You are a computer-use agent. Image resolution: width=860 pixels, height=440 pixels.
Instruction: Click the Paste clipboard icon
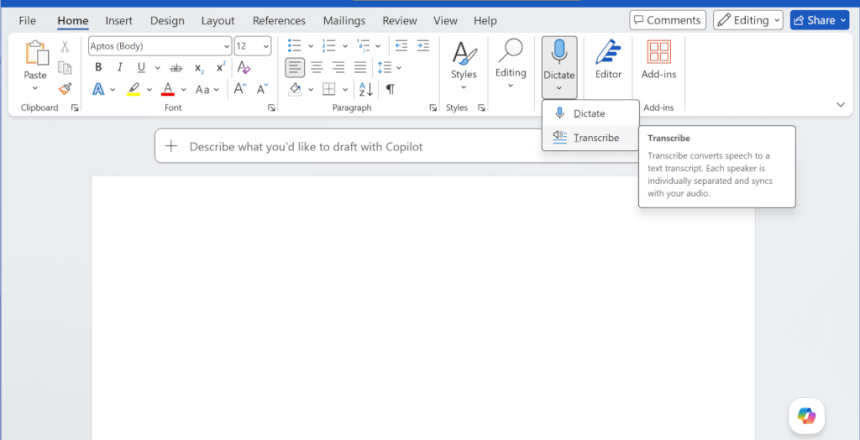(x=36, y=54)
